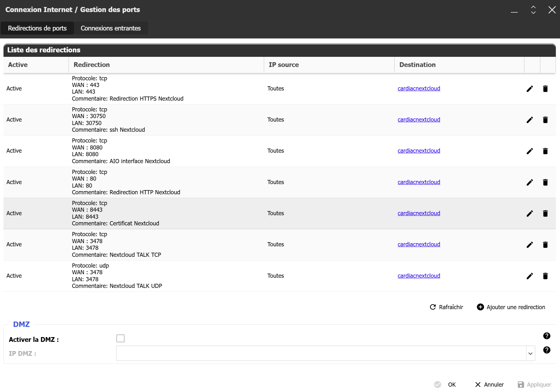Delete the Nextcloud TALK TCP rule

(x=545, y=245)
